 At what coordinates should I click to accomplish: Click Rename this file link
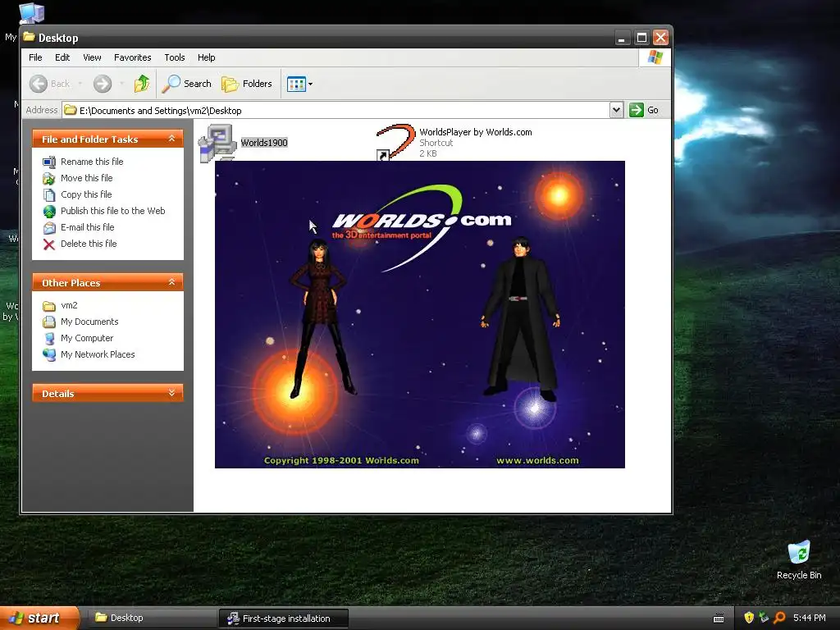tap(92, 162)
